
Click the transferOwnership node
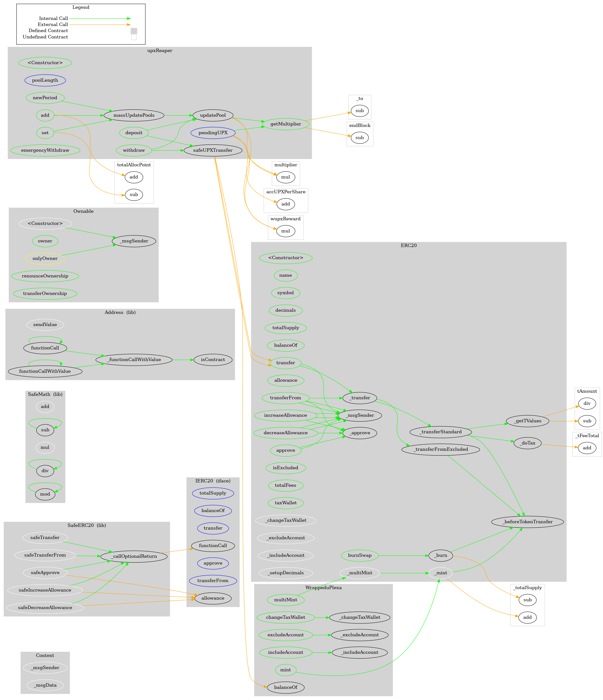tap(45, 293)
